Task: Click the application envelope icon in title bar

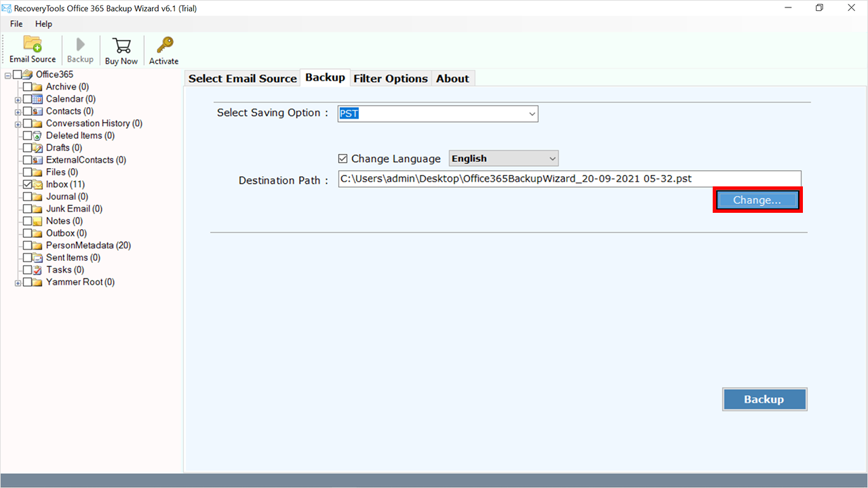Action: (7, 7)
